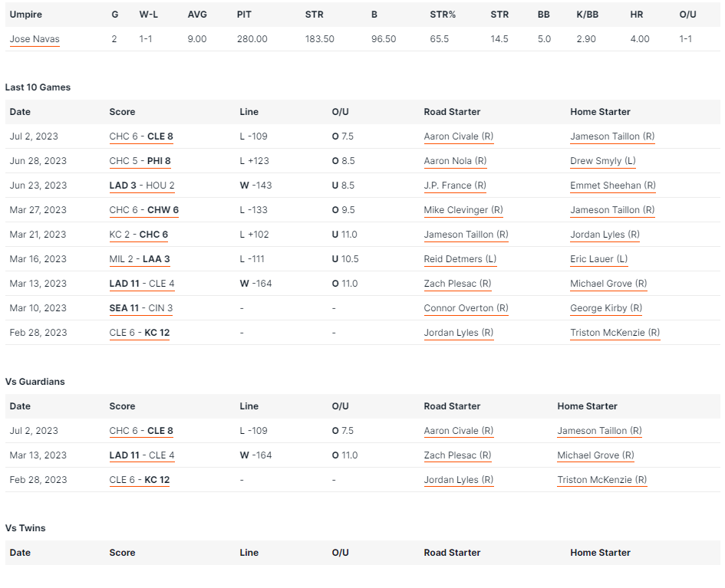Open CHC 6 - CLE 8 under Vs Guardians
This screenshot has width=725, height=588.
141,431
